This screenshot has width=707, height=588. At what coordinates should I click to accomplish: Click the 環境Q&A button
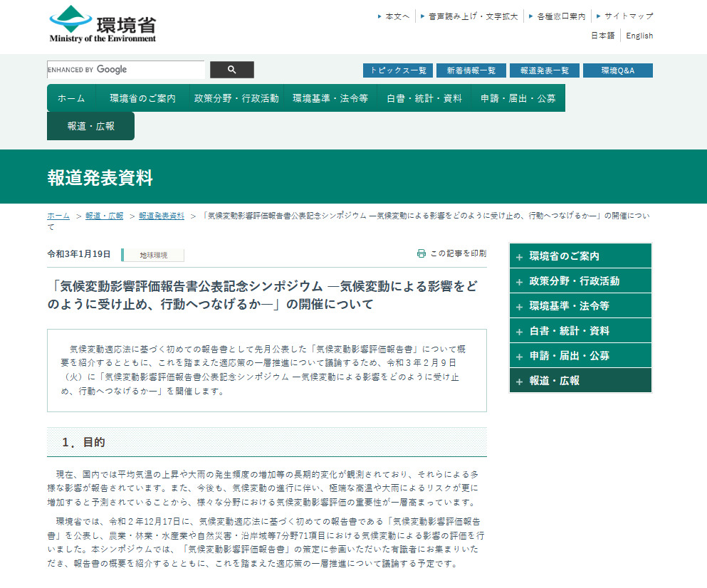tap(617, 70)
